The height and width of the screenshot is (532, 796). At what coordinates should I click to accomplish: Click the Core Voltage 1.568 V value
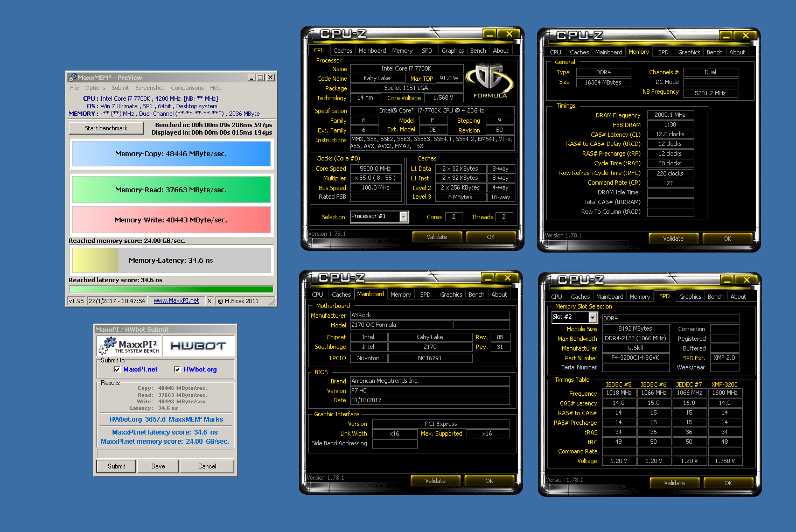(x=443, y=97)
